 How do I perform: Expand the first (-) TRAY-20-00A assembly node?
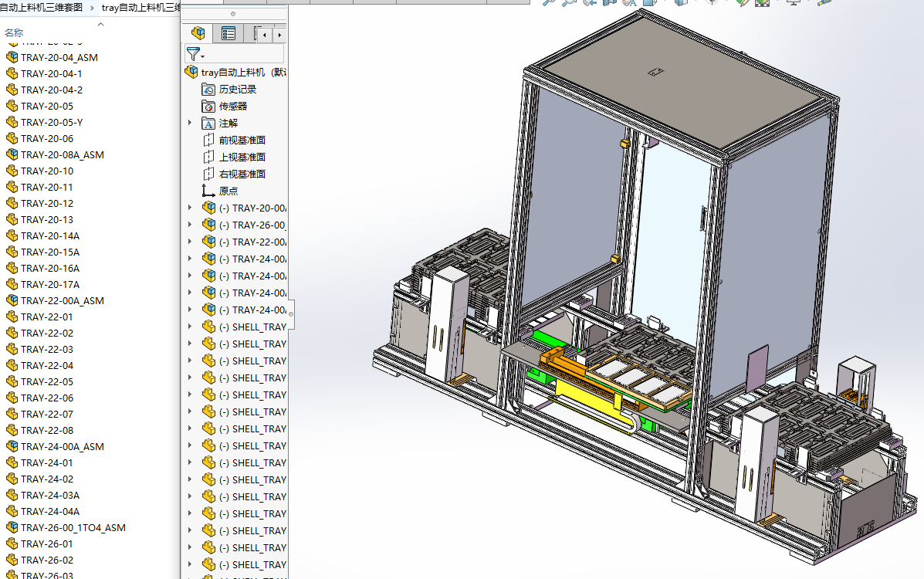click(x=190, y=208)
